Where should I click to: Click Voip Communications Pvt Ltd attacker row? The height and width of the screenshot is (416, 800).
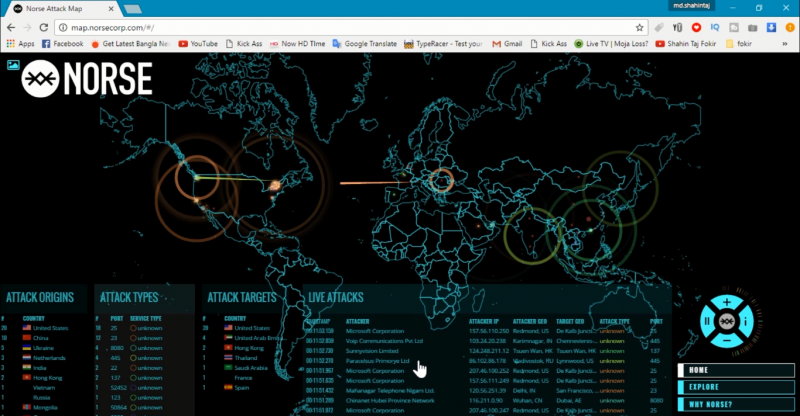[x=485, y=341]
